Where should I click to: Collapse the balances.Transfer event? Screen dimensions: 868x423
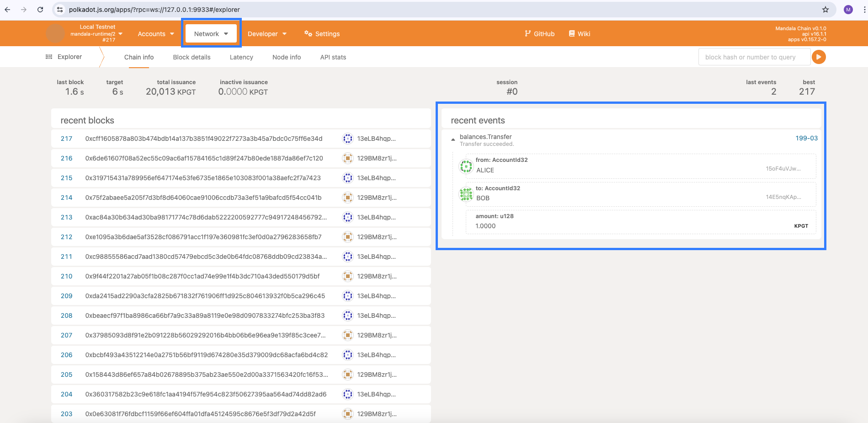pos(453,139)
